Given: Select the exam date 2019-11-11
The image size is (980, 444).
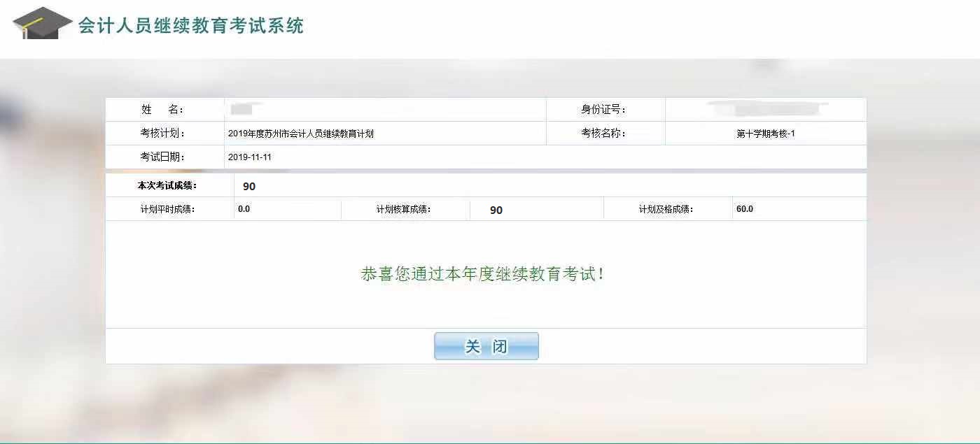Looking at the screenshot, I should pos(250,157).
